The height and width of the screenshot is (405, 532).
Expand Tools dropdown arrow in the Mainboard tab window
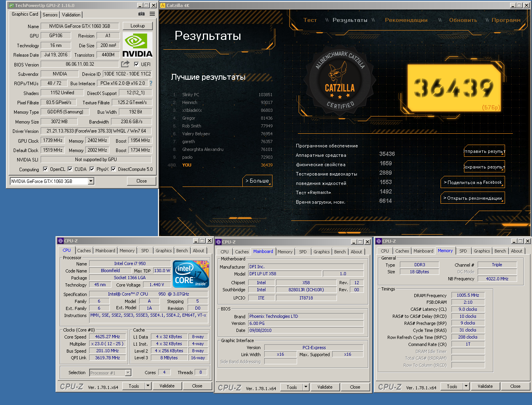tap(306, 387)
